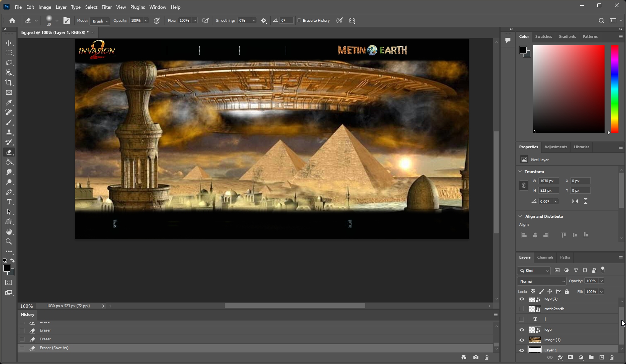Screen dimensions: 626x364
Task: Select the Spot Healing Brush tool
Action: tap(9, 113)
